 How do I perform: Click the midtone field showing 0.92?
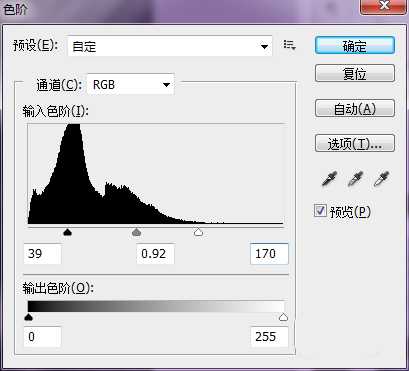coord(155,254)
